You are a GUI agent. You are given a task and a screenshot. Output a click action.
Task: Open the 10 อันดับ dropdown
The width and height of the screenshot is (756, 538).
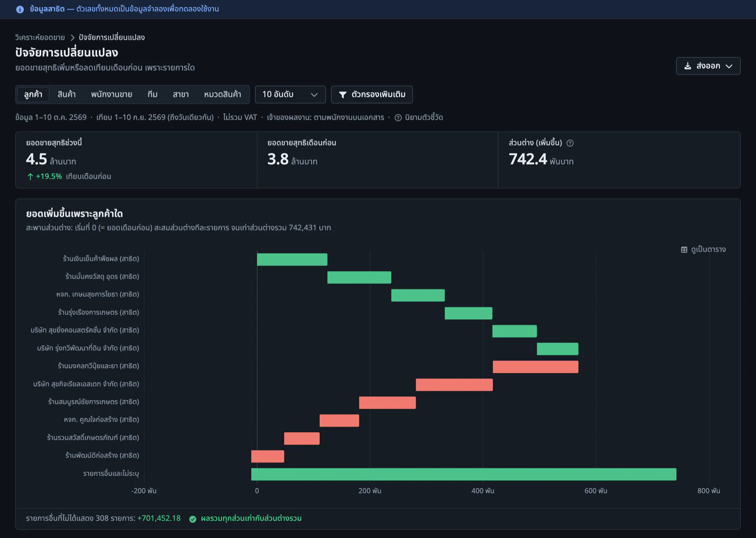click(290, 95)
